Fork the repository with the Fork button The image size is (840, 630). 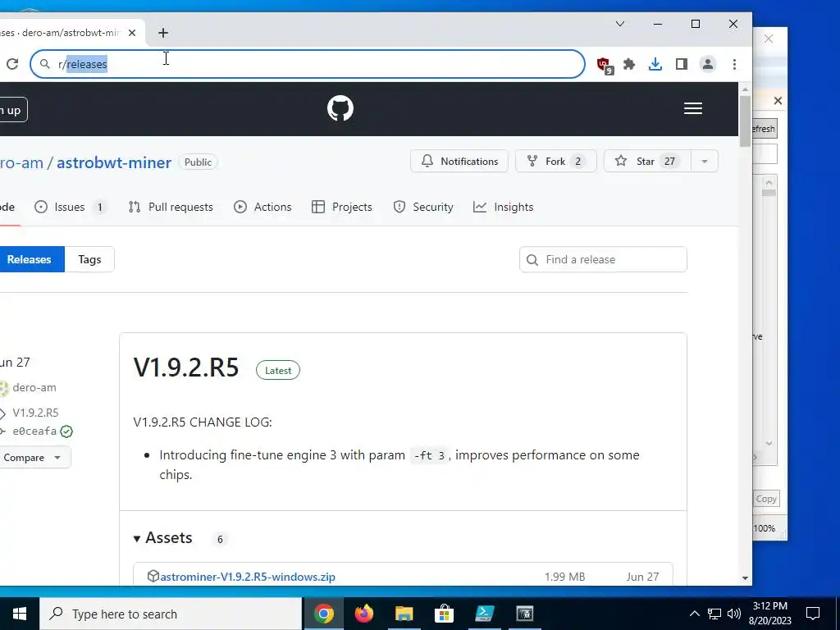(555, 162)
